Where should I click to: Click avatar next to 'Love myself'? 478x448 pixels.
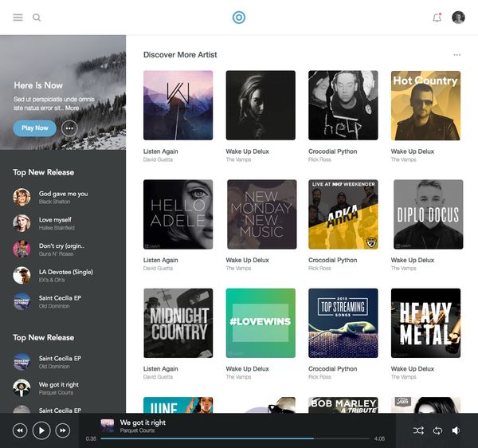(x=22, y=223)
